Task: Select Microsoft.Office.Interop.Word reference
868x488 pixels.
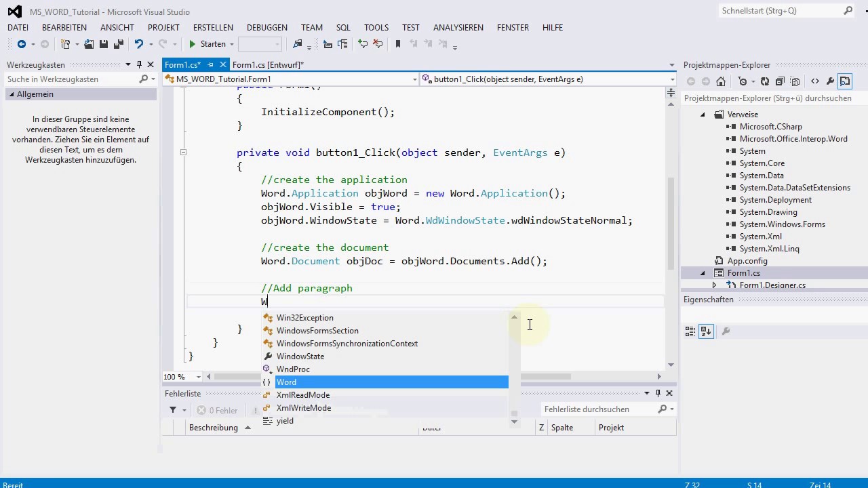Action: [793, 139]
